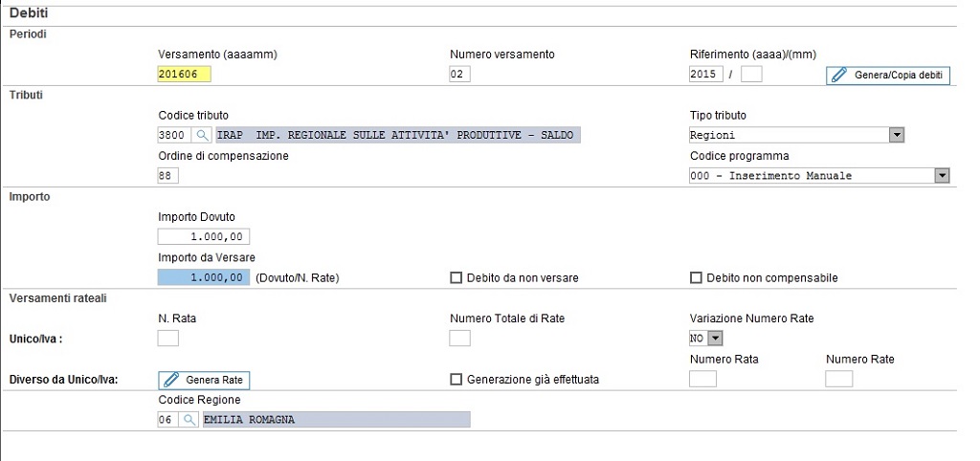This screenshot has width=980, height=461.
Task: Check Generazione già effettuata
Action: (457, 379)
